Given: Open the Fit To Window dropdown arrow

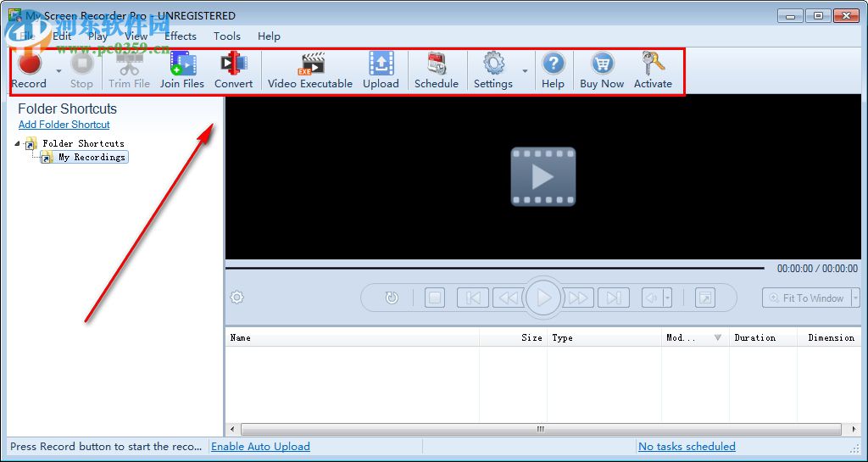Looking at the screenshot, I should (855, 298).
